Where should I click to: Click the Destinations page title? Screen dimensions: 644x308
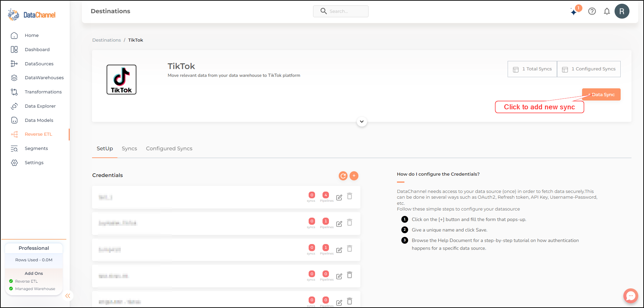click(x=111, y=11)
